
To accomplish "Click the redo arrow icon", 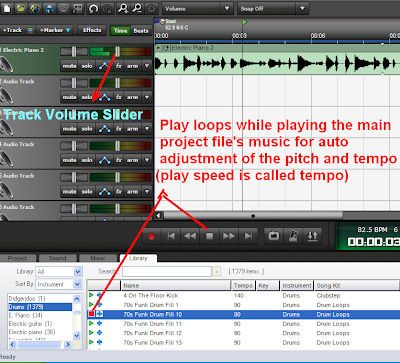I will coord(107,8).
